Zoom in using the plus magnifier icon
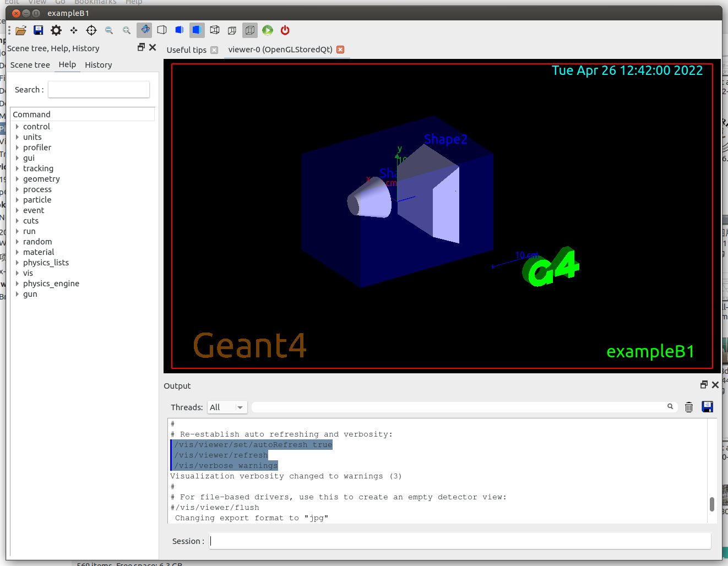 pos(127,30)
